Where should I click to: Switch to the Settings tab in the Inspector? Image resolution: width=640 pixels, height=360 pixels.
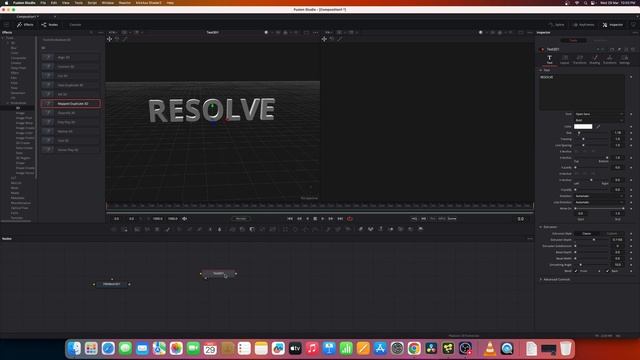pyautogui.click(x=624, y=60)
